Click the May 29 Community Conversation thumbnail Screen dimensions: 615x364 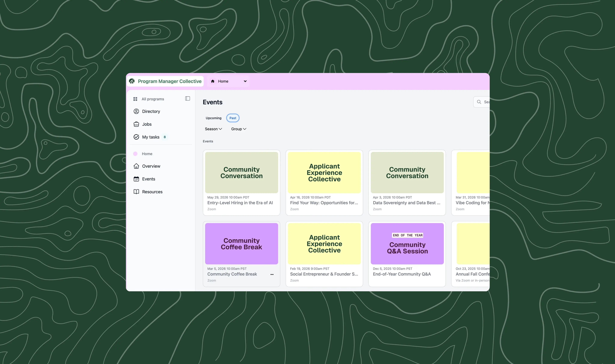242,172
